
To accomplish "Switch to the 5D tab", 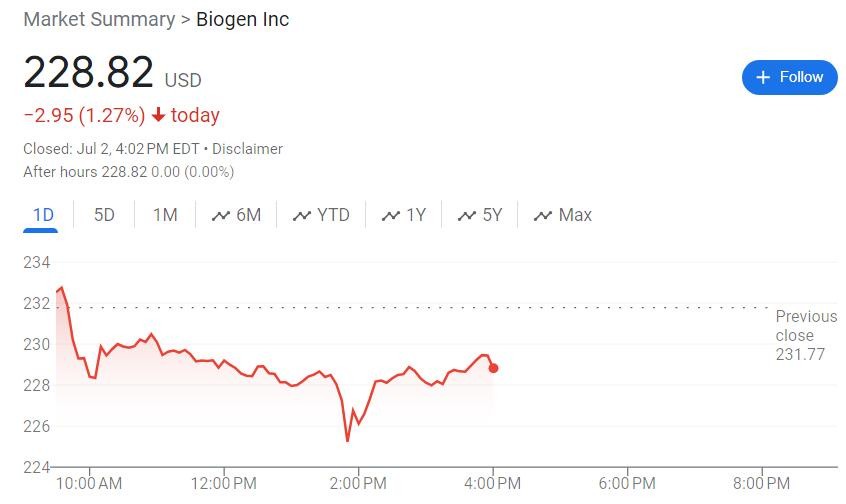I will pos(104,215).
